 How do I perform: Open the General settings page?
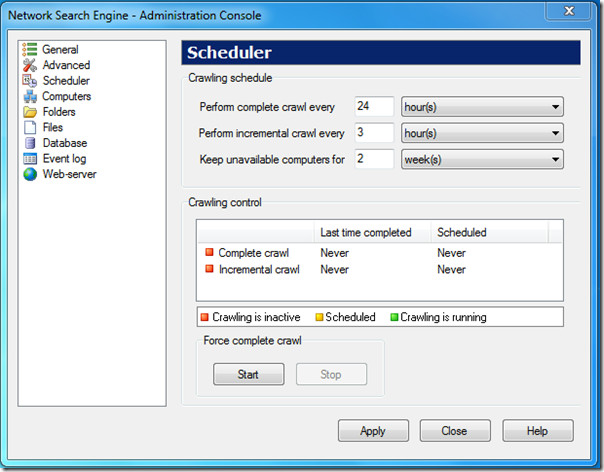(x=60, y=49)
